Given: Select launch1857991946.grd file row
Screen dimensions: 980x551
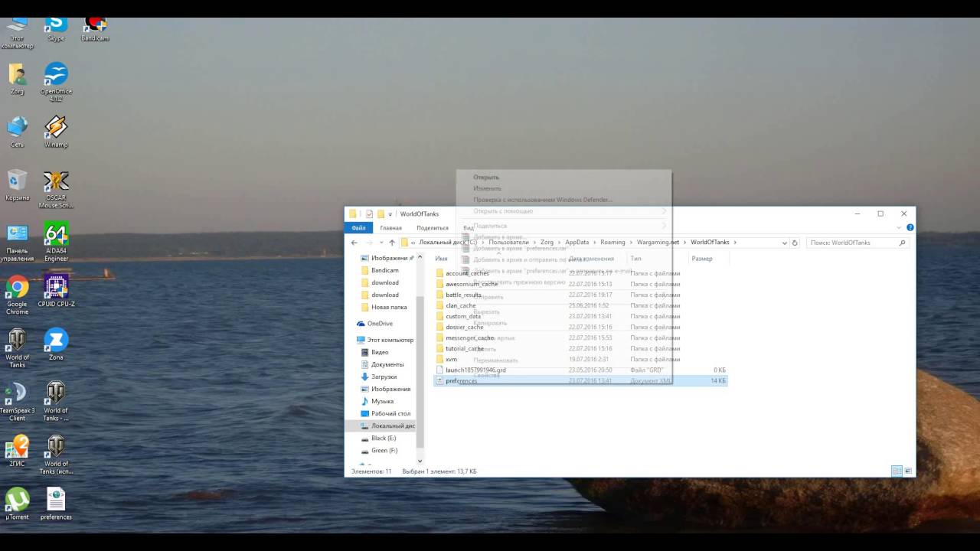Looking at the screenshot, I should coord(580,370).
